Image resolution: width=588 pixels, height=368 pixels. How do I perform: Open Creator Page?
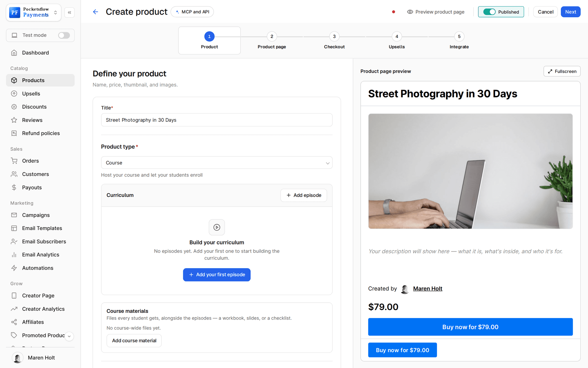tap(40, 296)
